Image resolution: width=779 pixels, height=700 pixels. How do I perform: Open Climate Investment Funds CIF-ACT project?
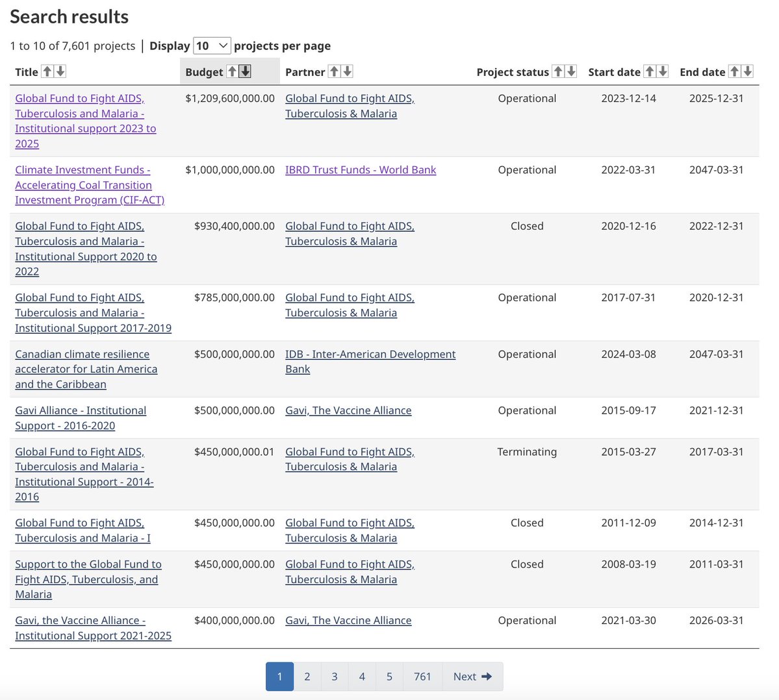coord(89,185)
